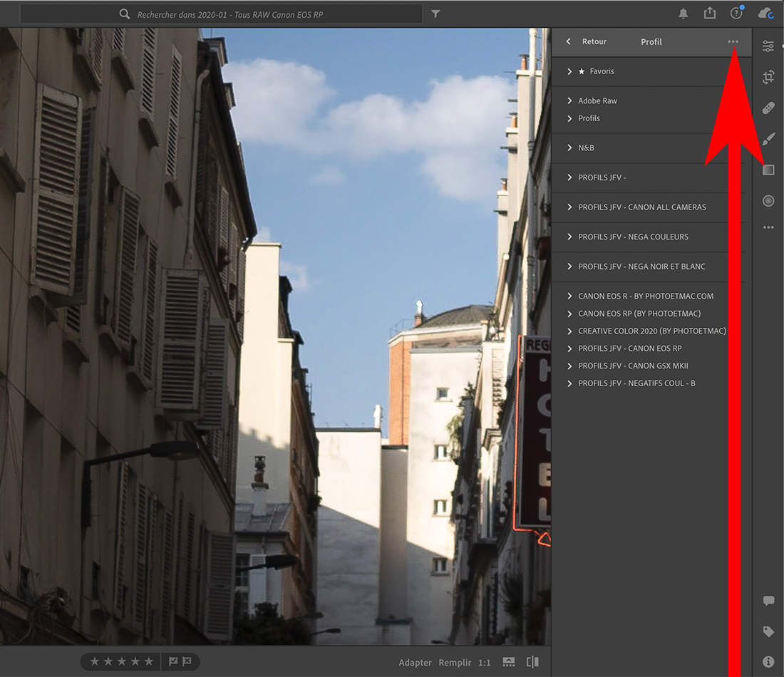784x677 pixels.
Task: Click Remplir zoom option
Action: point(455,663)
